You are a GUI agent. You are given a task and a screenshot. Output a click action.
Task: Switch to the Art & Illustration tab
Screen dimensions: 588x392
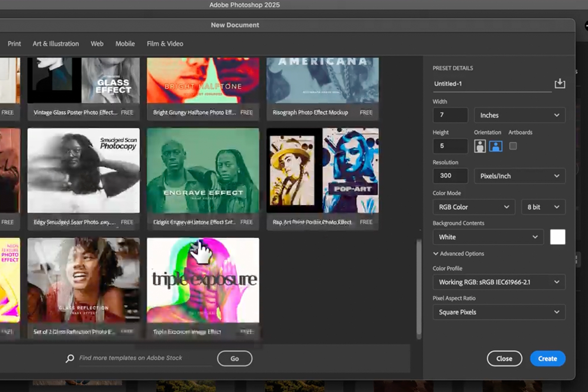[x=56, y=44]
